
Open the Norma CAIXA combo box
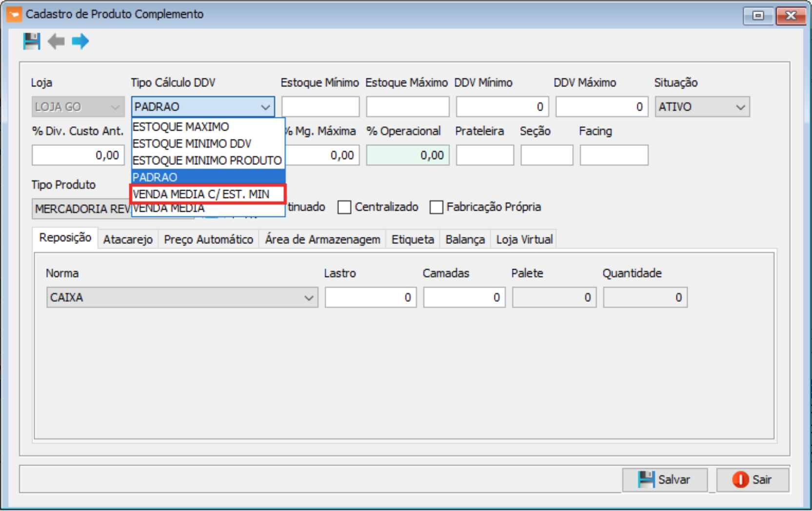click(308, 297)
